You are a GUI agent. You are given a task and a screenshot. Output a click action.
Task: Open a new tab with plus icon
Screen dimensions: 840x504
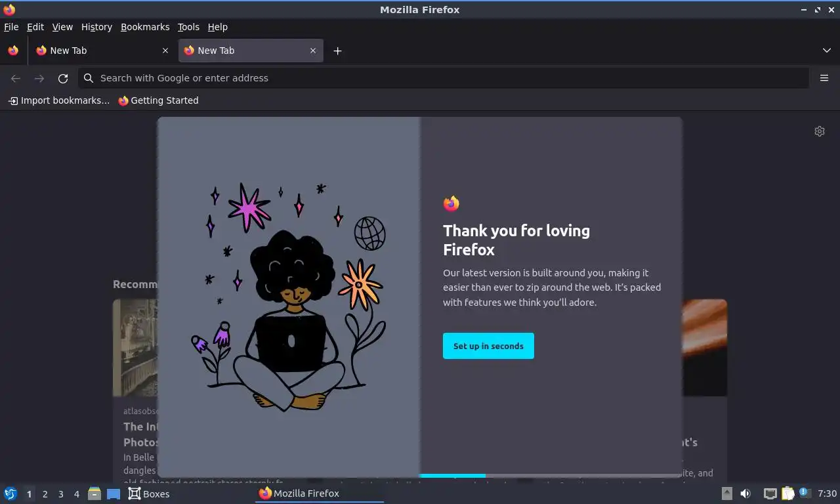pos(337,51)
